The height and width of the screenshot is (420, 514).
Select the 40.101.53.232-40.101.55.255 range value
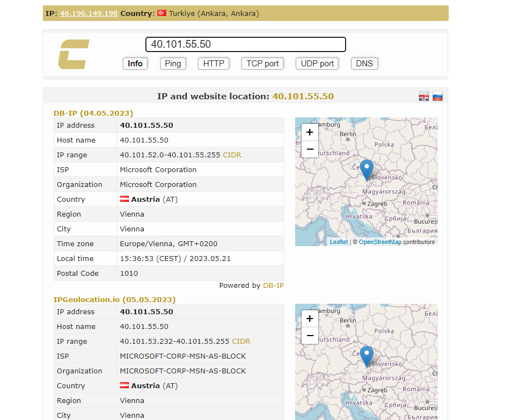(174, 342)
